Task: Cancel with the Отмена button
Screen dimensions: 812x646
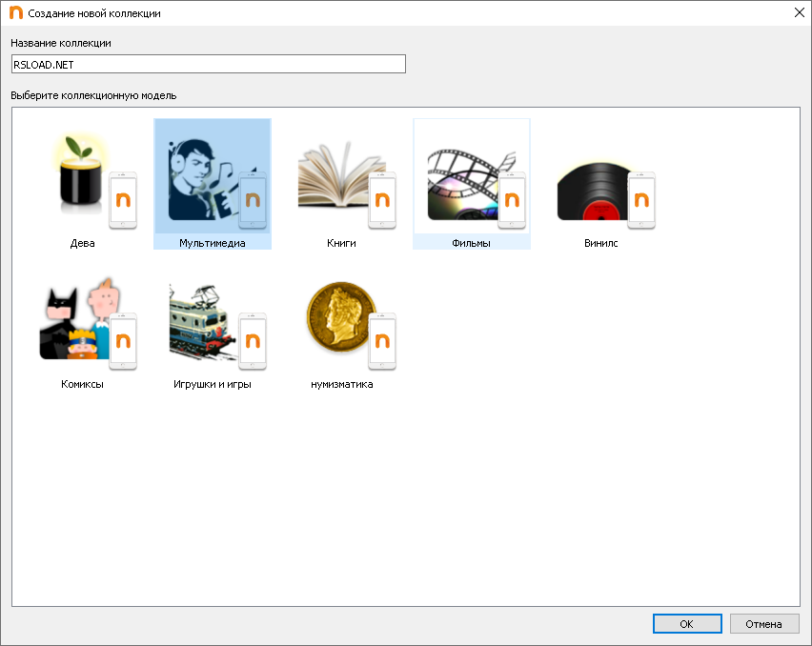Action: click(764, 624)
